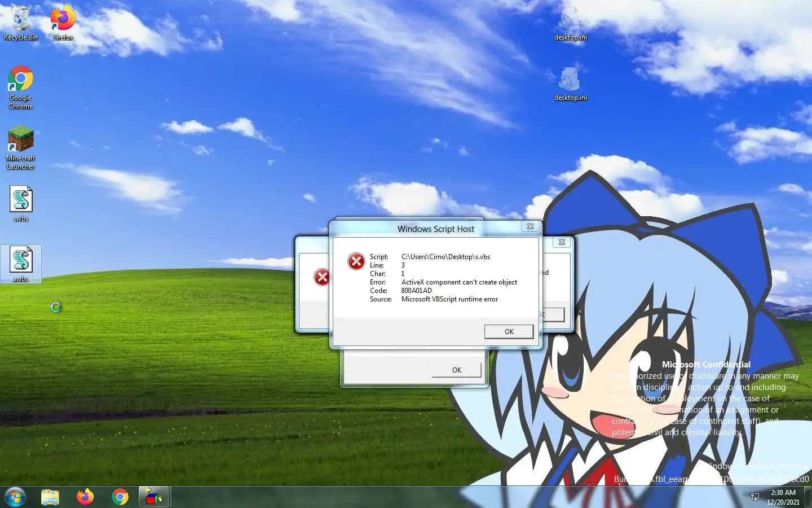Select the lower desktop.ini file icon
Viewport: 812px width, 508px height.
coord(570,84)
